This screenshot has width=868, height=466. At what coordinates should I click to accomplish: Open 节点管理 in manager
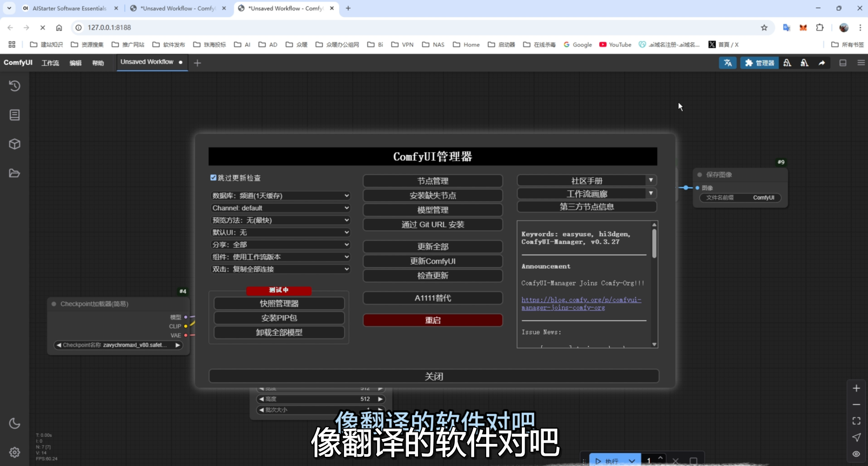pyautogui.click(x=433, y=181)
